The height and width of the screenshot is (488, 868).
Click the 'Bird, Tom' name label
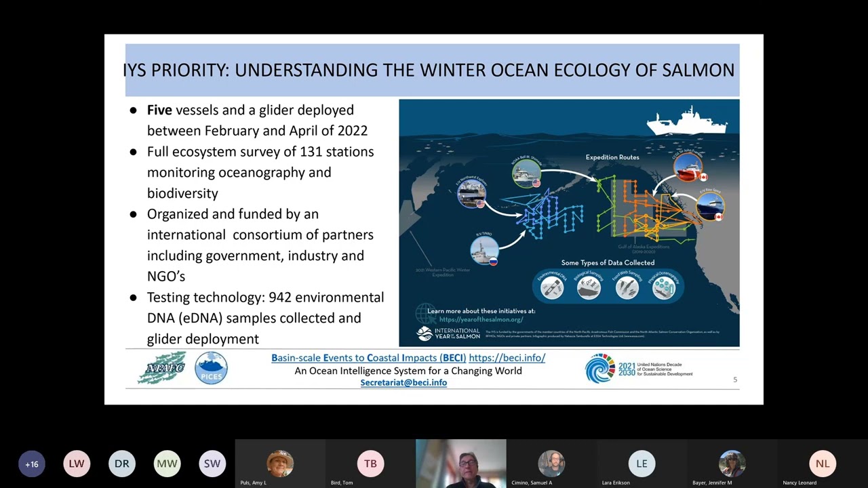point(342,483)
